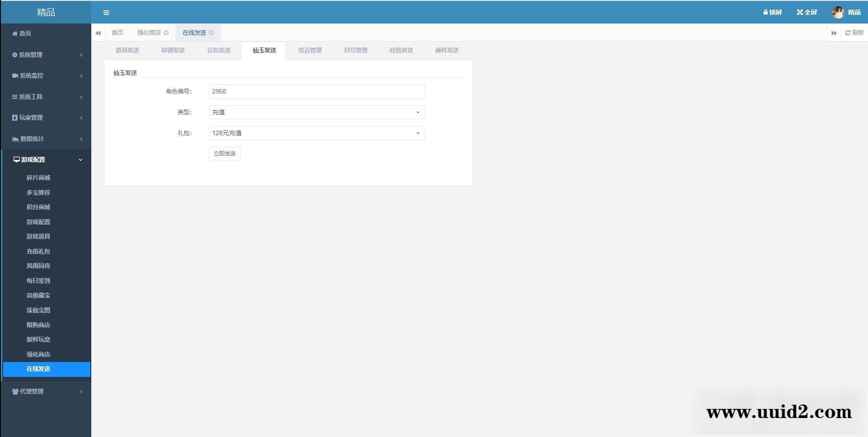This screenshot has height=437, width=868.
Task: Click the lock screen (锁屏) icon
Action: click(x=765, y=12)
